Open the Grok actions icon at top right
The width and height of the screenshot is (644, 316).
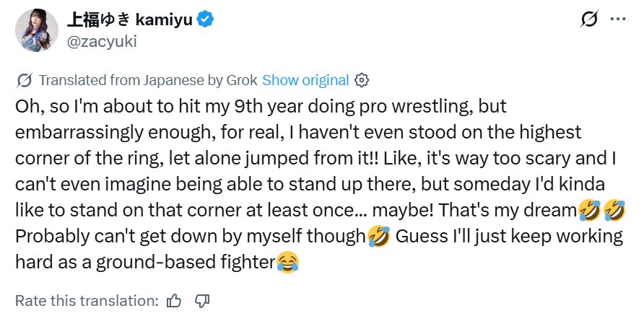(x=589, y=20)
